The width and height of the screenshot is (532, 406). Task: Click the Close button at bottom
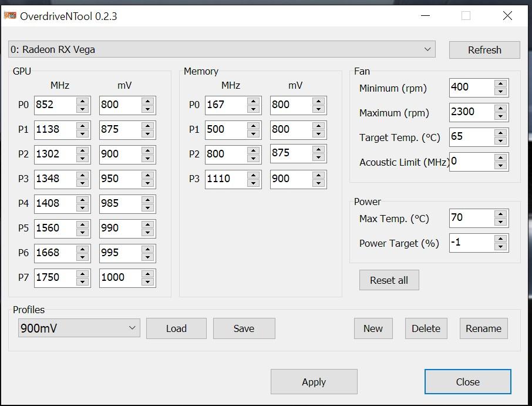click(467, 381)
